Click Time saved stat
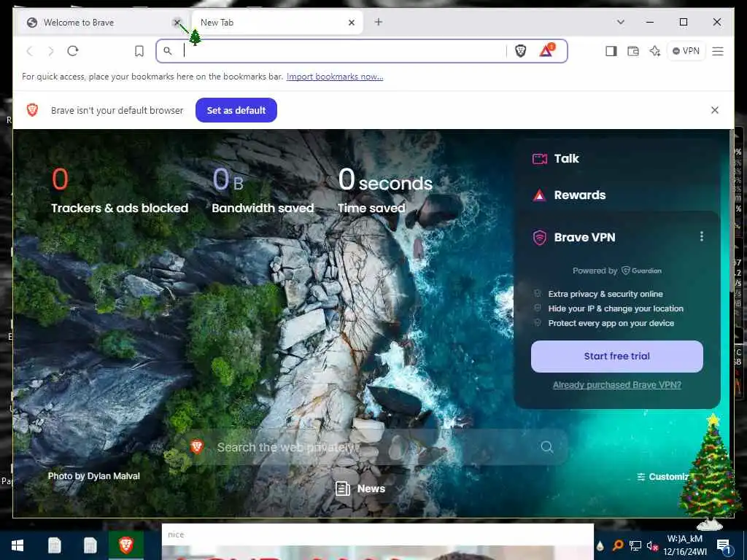 [385, 190]
